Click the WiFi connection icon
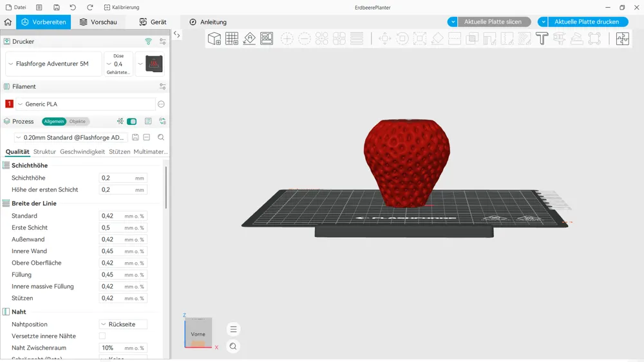Screen dimensions: 644x362 point(148,41)
